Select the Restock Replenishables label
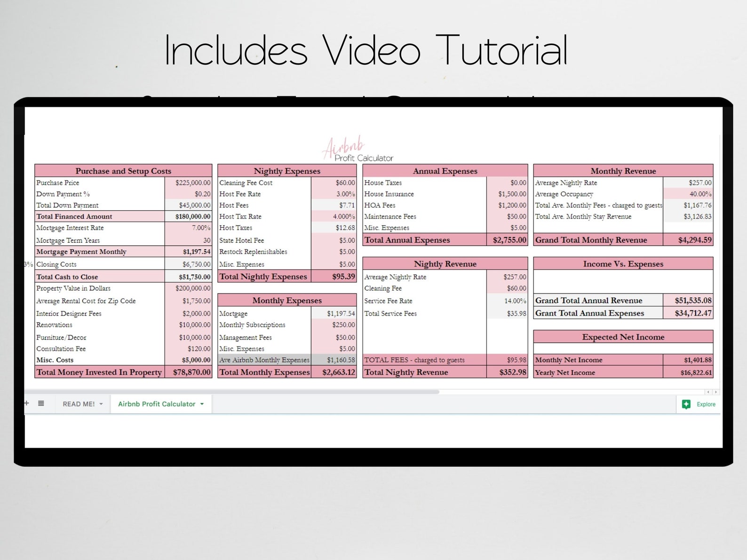The height and width of the screenshot is (560, 747). coord(253,252)
